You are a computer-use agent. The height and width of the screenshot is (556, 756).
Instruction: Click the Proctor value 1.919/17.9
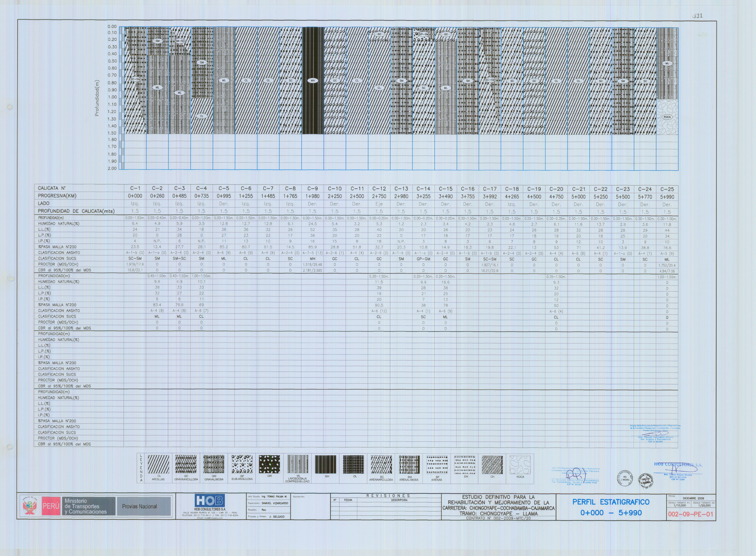pos(135,265)
